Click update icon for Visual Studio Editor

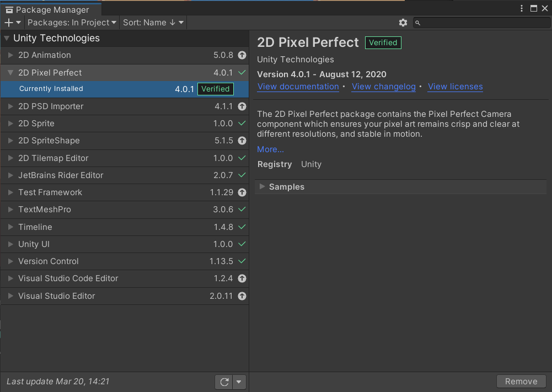(242, 296)
